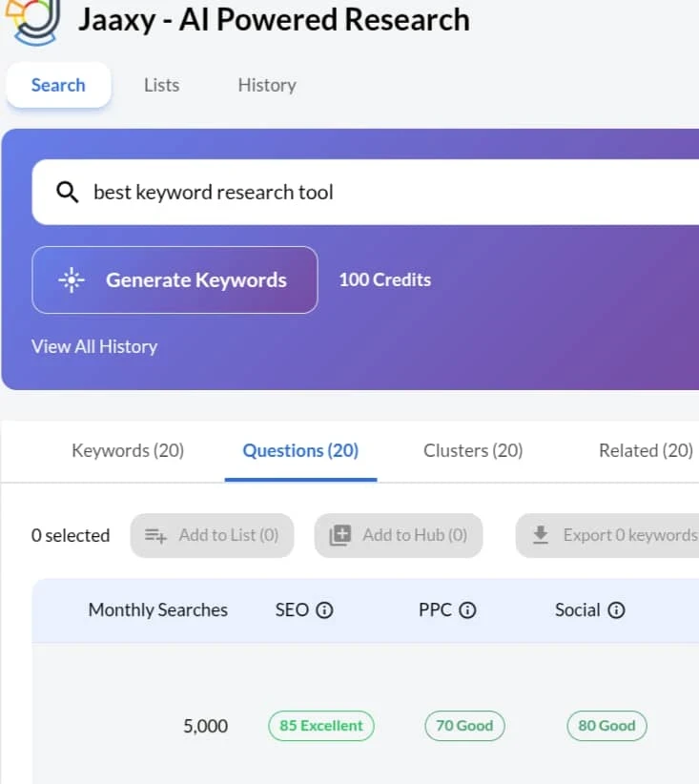Click the 85 Excellent SEO badge
Image resolution: width=699 pixels, height=784 pixels.
(321, 726)
